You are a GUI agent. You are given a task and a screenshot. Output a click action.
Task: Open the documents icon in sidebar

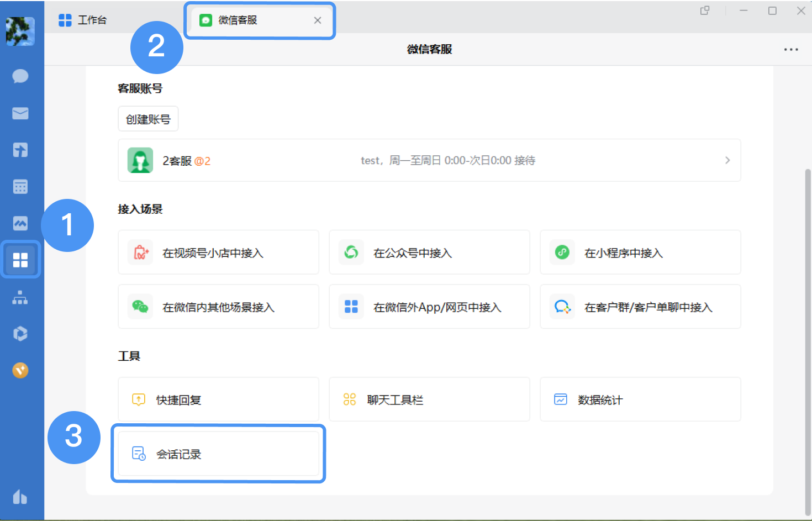pos(20,150)
